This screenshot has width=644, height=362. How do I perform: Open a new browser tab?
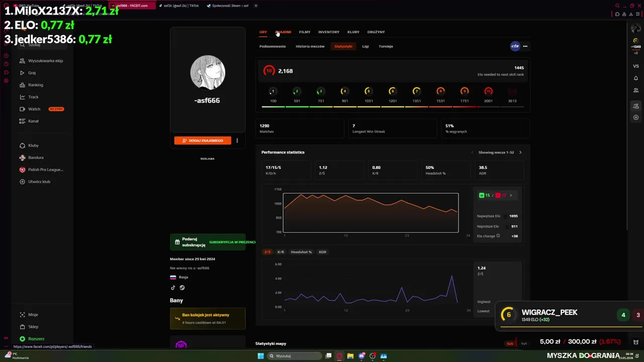256,6
